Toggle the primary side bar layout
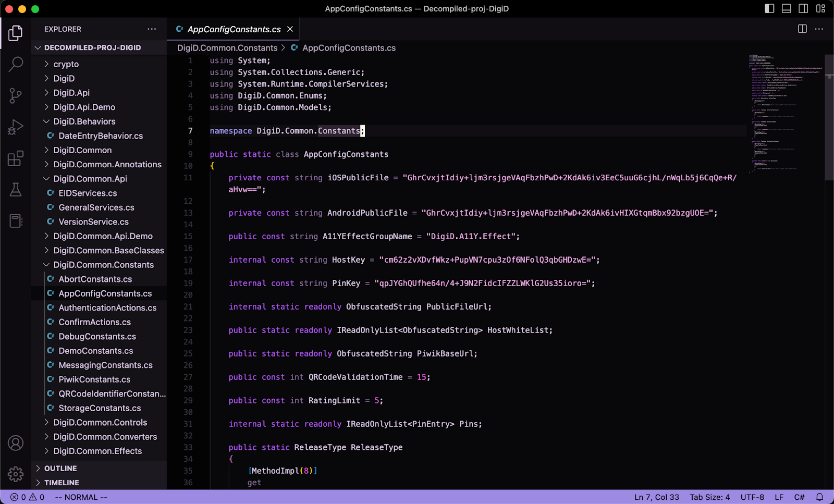The width and height of the screenshot is (834, 504). [x=769, y=8]
